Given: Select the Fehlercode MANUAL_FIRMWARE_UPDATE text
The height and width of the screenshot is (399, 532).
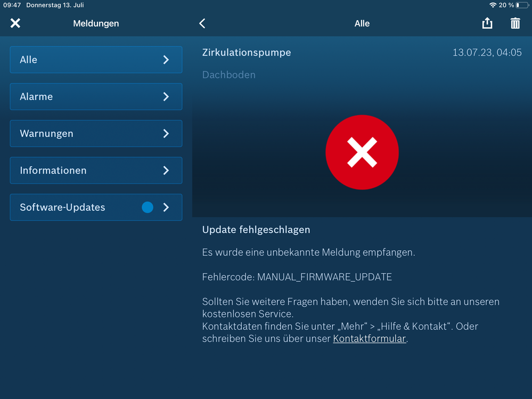Looking at the screenshot, I should coord(297,277).
